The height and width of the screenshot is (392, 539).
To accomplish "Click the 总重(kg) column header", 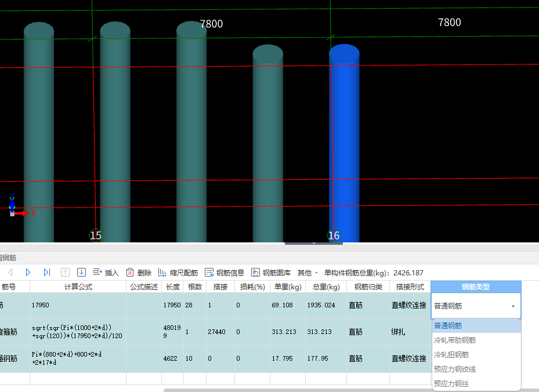I will pyautogui.click(x=326, y=286).
